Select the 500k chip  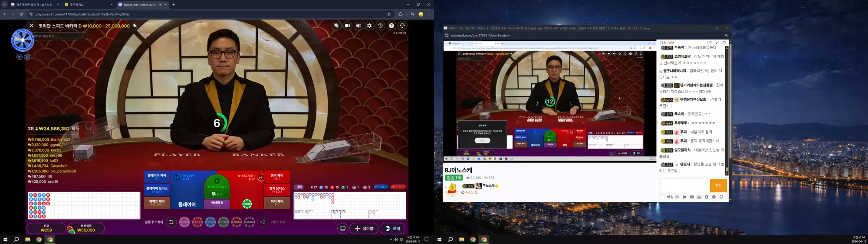tap(250, 222)
